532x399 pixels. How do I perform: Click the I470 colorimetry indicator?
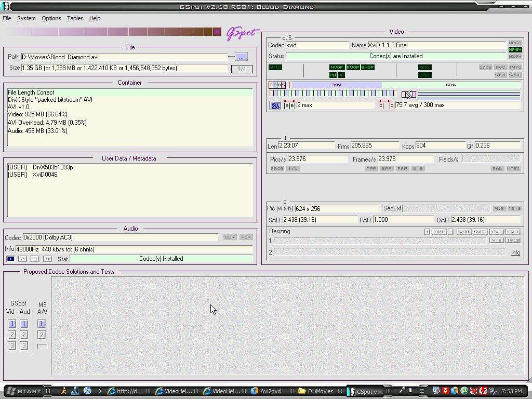[515, 67]
